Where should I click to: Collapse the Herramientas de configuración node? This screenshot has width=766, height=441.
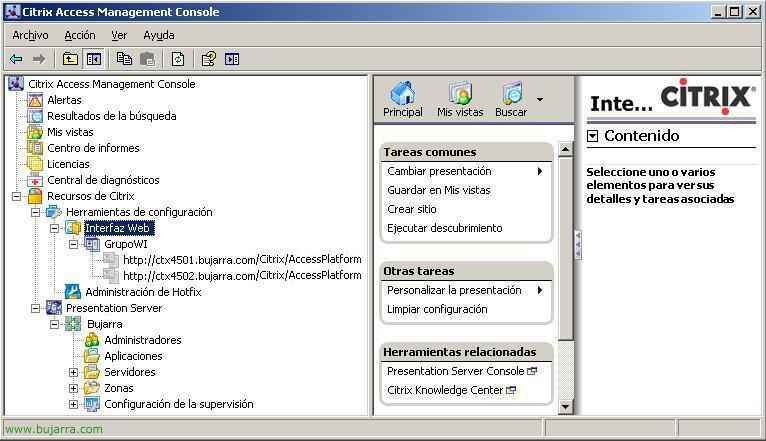36,212
